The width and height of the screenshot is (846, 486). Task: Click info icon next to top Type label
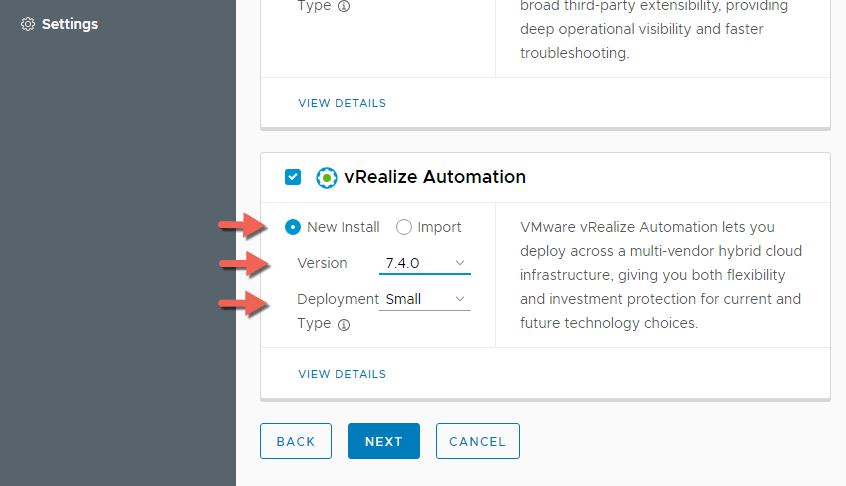coord(344,5)
